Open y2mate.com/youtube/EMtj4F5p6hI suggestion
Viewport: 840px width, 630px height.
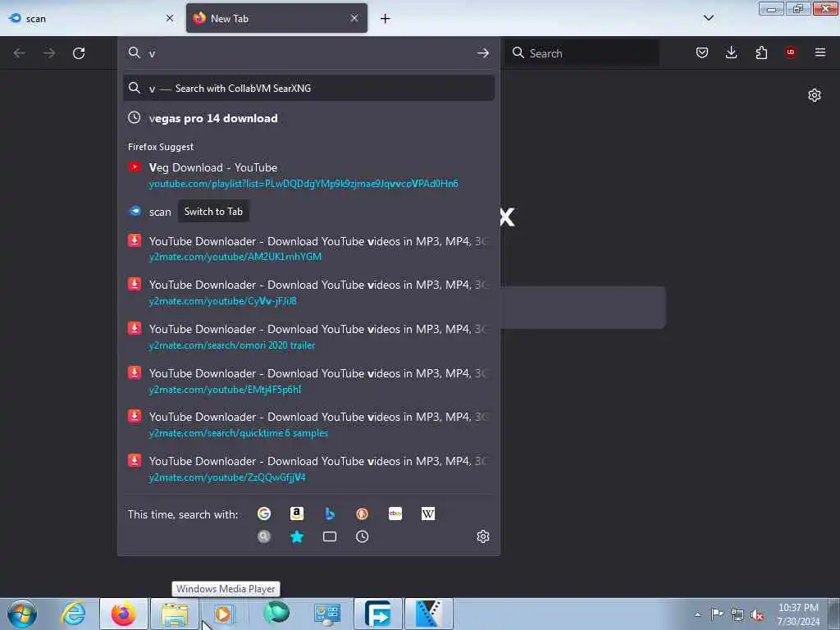[308, 381]
